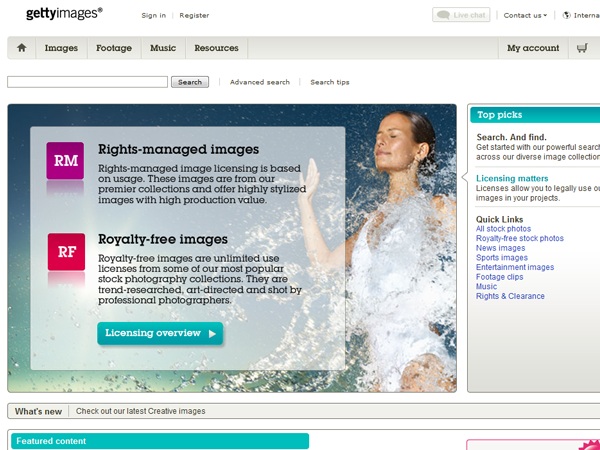The image size is (600, 450).
Task: Click the RF royalty-free badge
Action: 67,252
